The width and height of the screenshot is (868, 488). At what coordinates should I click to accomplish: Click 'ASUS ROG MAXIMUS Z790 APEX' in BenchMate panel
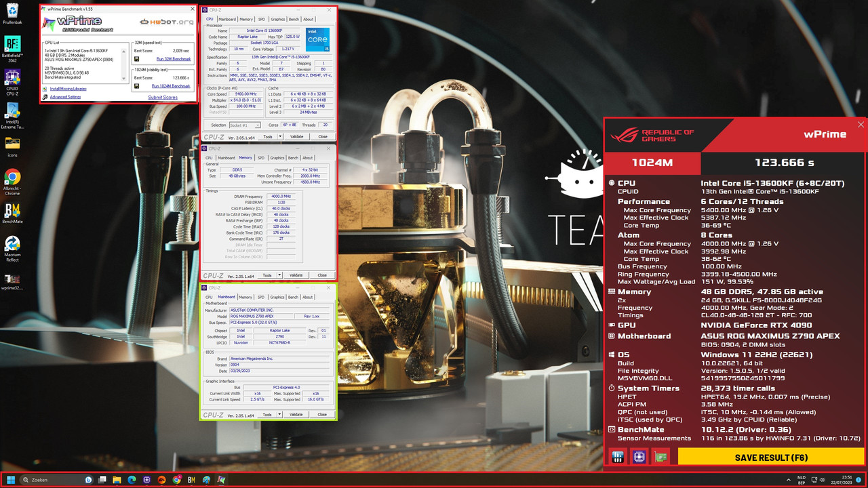pyautogui.click(x=770, y=336)
